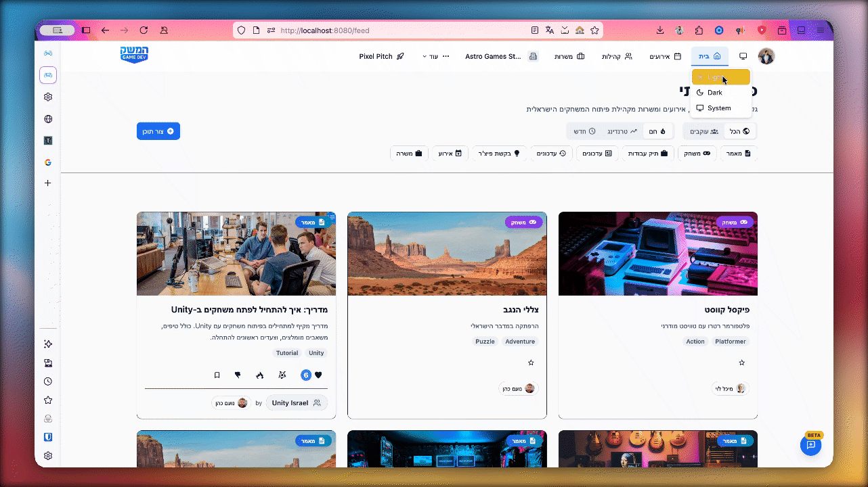Click the bookmark icon on Unity article
Screen dimensions: 868x487
click(217, 375)
